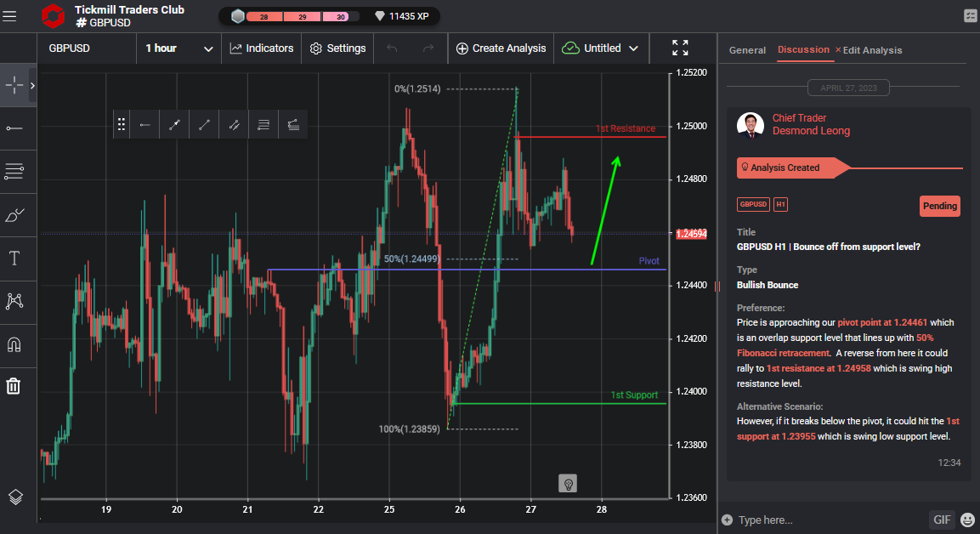Open chart Settings
Image resolution: width=980 pixels, height=534 pixels.
pos(337,48)
